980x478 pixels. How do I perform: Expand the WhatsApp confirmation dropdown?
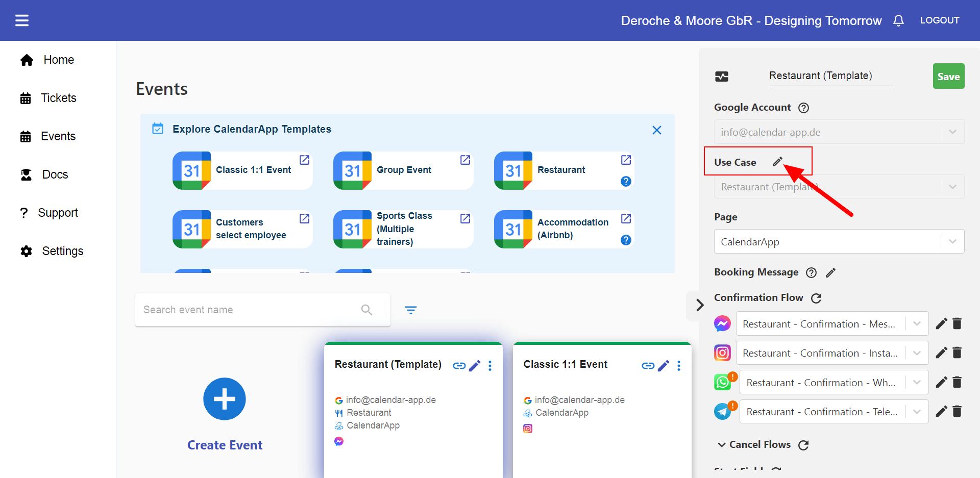917,382
